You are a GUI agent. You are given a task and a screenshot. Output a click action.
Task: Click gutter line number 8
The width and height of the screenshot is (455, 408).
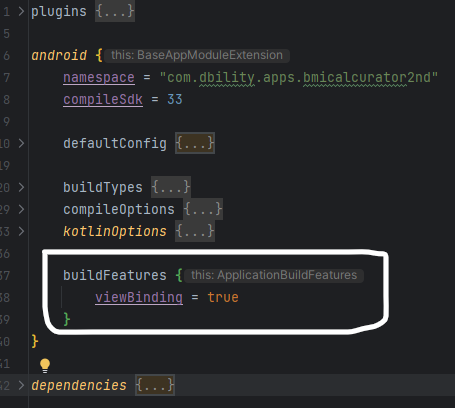(7, 99)
